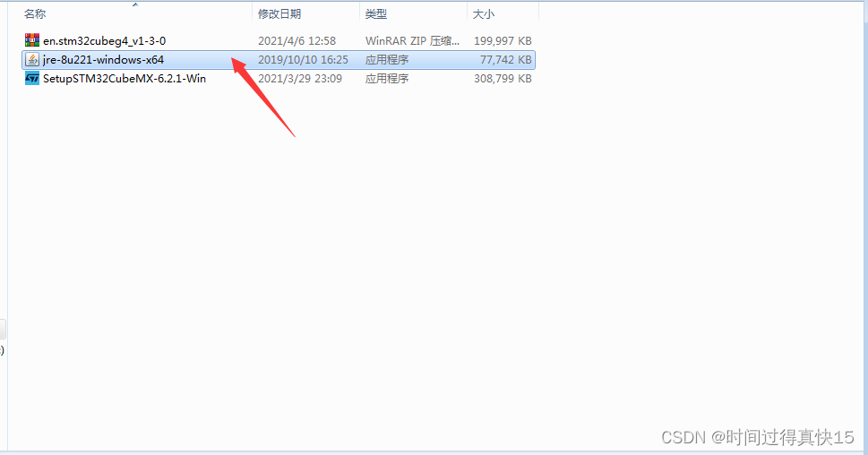
Task: Click 应用程序 type in the SetupSTM32CubeMX row
Action: [387, 79]
